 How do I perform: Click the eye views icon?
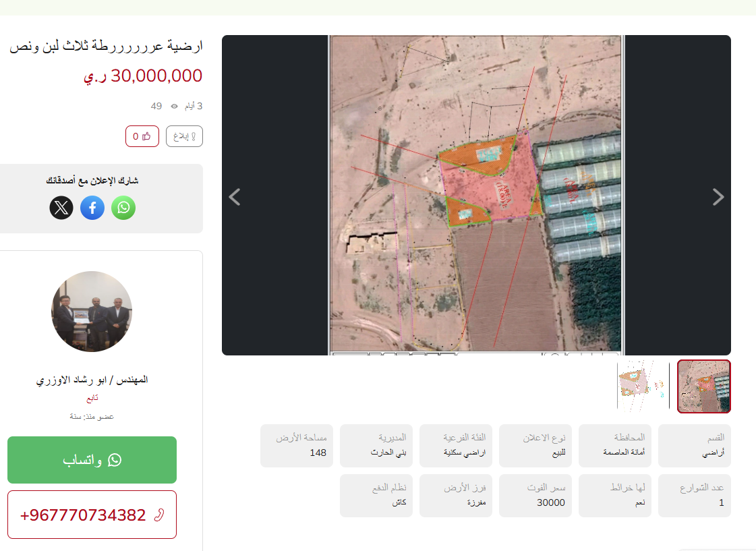tap(175, 106)
